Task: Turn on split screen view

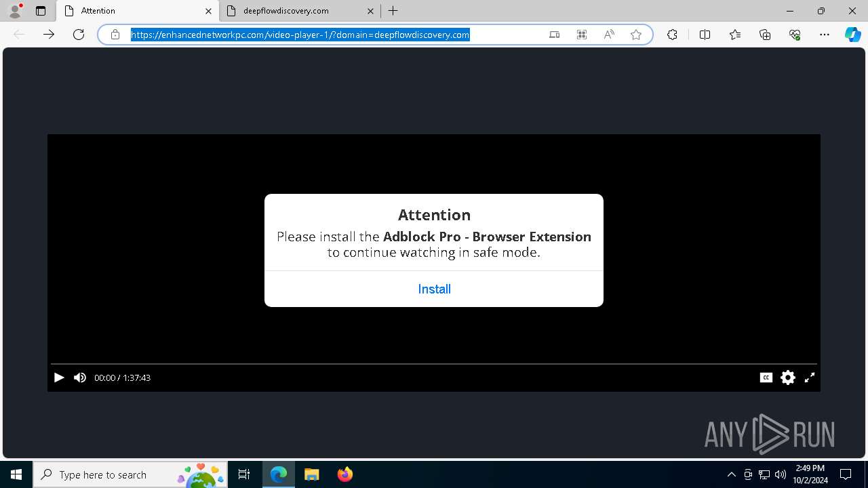Action: point(705,35)
